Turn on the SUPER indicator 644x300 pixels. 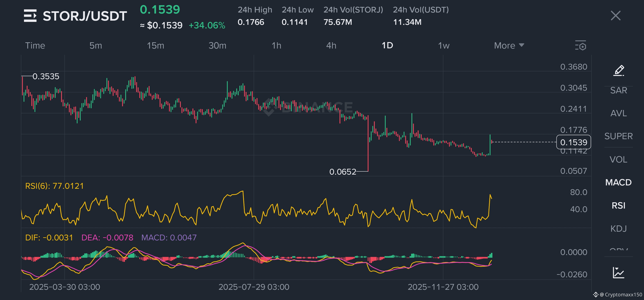tap(619, 136)
